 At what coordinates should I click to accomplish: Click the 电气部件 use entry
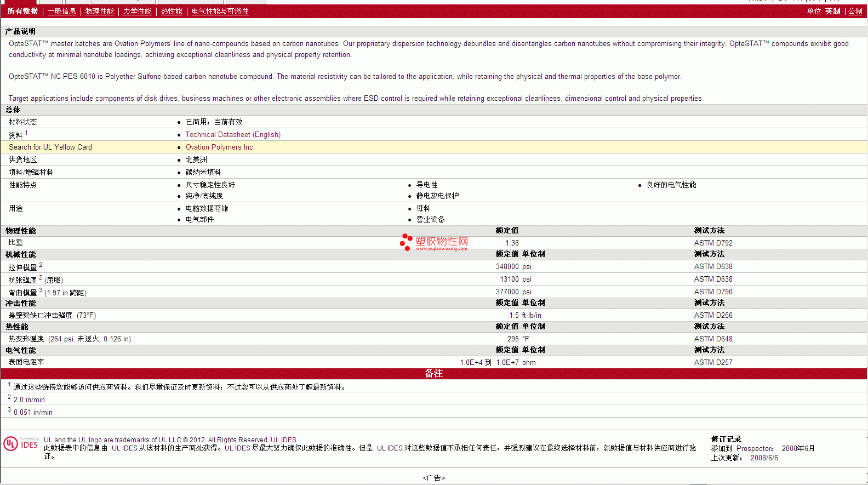pyautogui.click(x=199, y=219)
